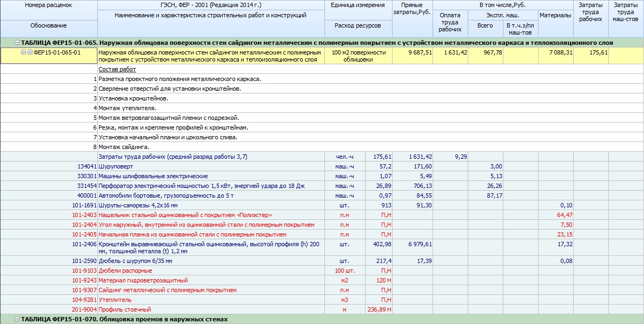Select work step 'Сверление отверстий для установки кронштейнов'

click(170, 89)
